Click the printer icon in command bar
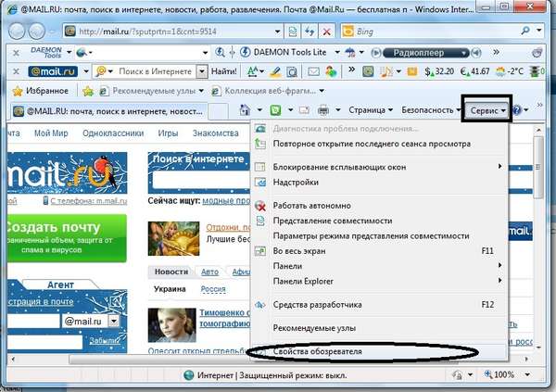The height and width of the screenshot is (392, 556). 322,110
